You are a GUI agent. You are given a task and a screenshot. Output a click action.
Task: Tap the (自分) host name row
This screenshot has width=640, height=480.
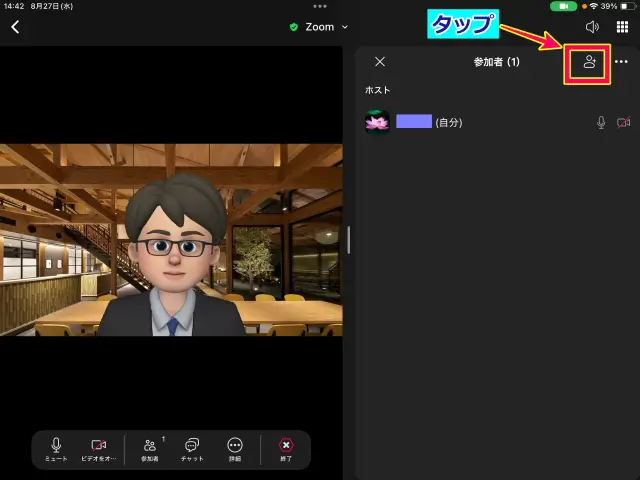tap(498, 122)
